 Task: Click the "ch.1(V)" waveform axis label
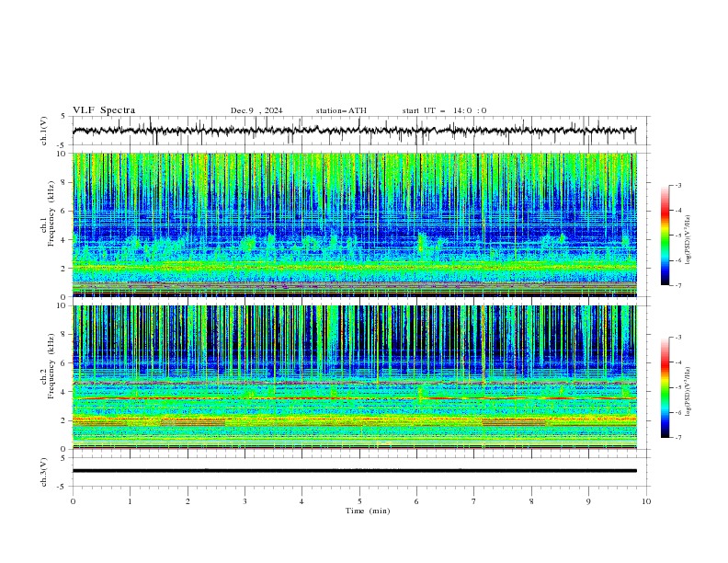point(44,131)
